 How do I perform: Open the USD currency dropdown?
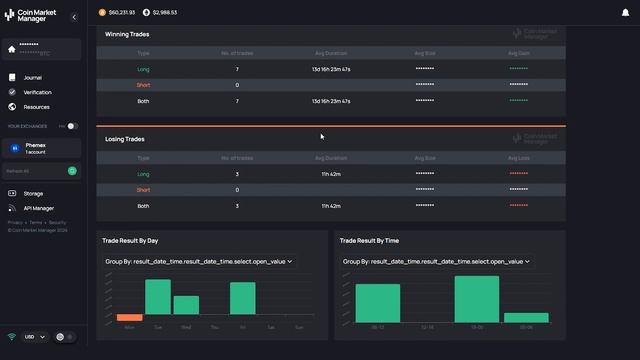tap(35, 337)
